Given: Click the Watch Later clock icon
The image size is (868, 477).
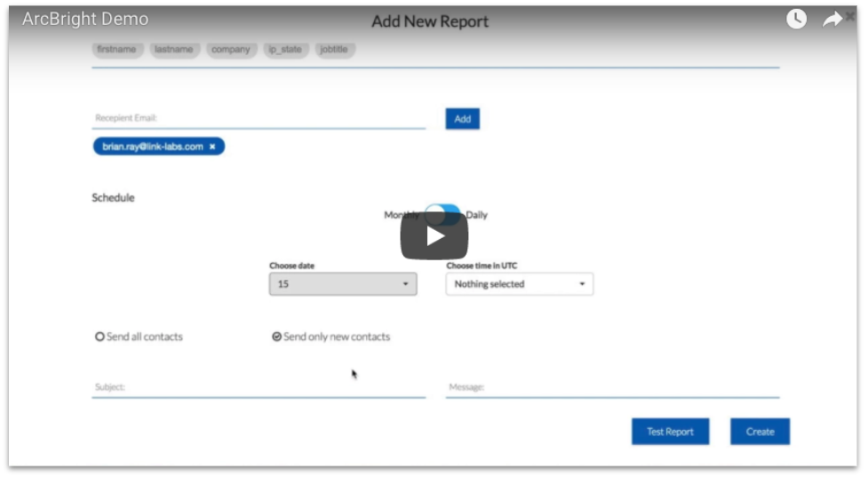Looking at the screenshot, I should coord(796,20).
